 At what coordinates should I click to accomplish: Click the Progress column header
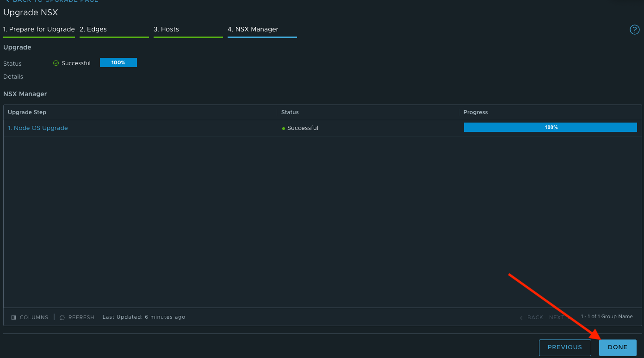point(476,112)
